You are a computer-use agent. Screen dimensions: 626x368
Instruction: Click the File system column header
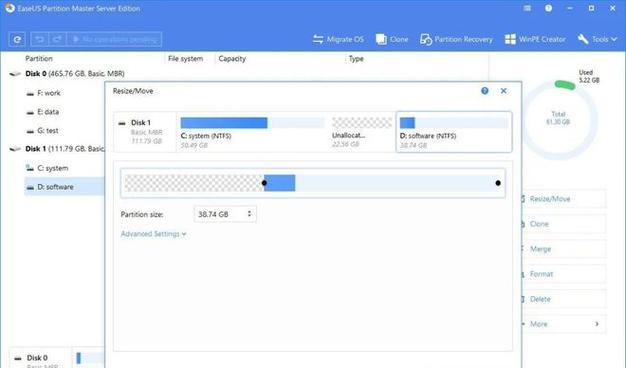click(186, 59)
